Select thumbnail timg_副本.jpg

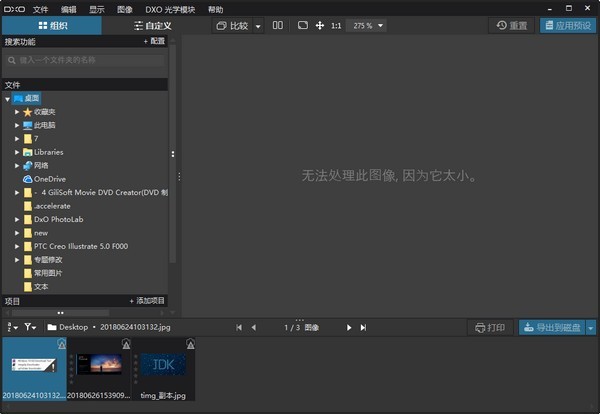point(163,369)
